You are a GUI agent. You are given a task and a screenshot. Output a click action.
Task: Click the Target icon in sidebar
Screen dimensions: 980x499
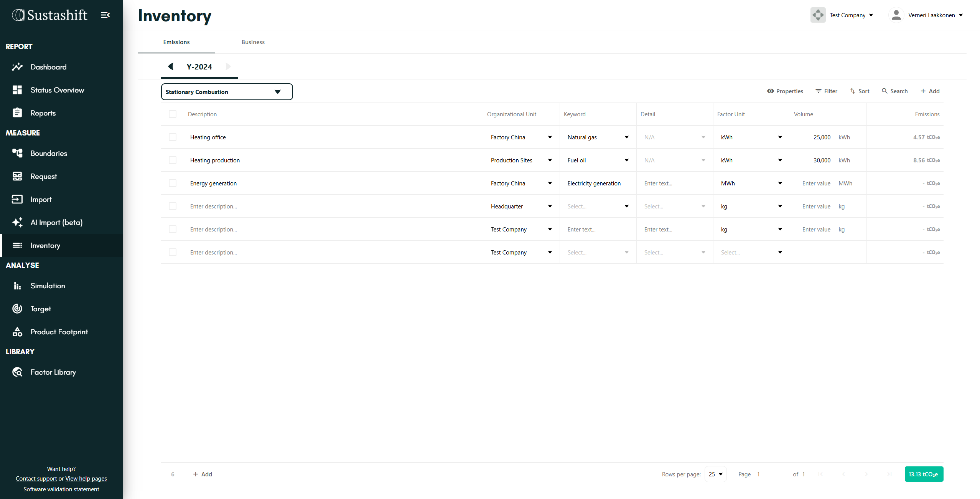tap(17, 309)
